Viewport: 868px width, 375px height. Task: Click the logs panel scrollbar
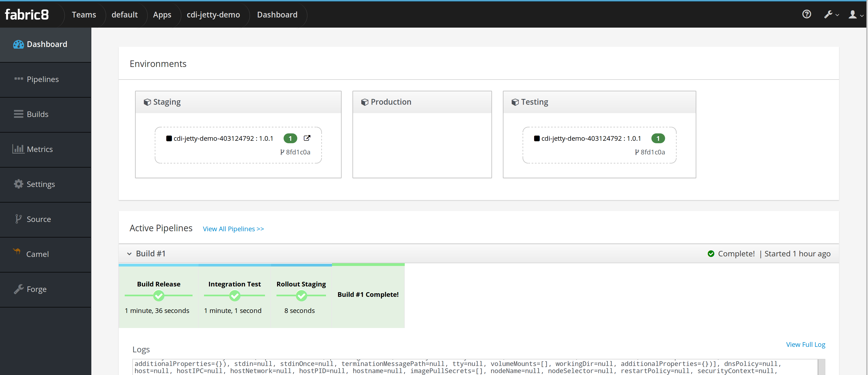(821, 367)
